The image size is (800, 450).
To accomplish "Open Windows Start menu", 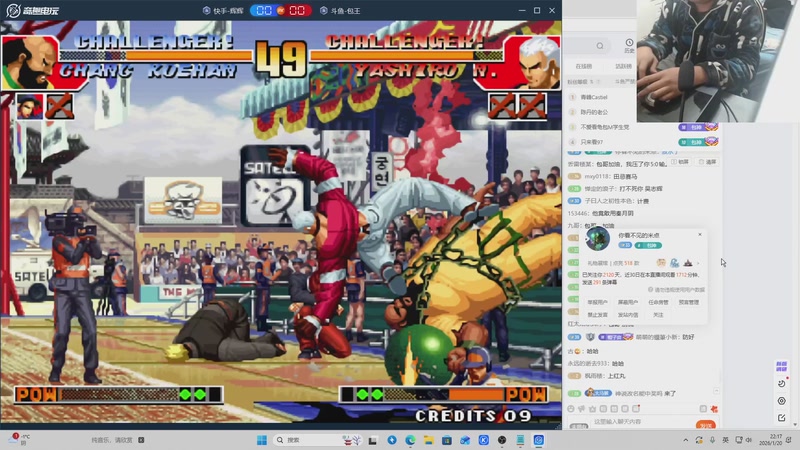I will pos(262,440).
